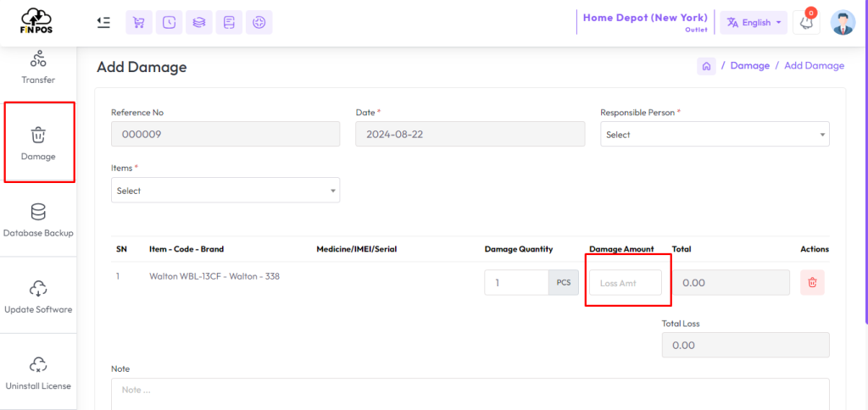Open the notification bell
The image size is (868, 410).
(x=806, y=23)
